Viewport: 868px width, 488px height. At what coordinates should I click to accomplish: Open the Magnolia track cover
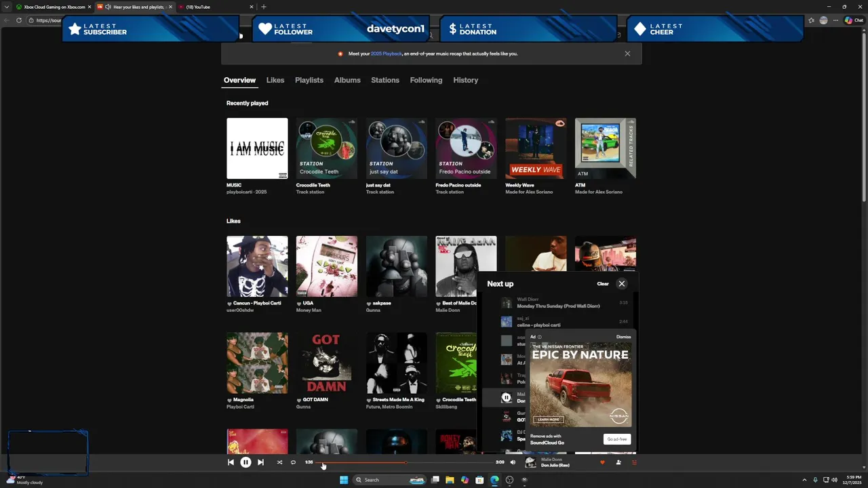tap(257, 363)
